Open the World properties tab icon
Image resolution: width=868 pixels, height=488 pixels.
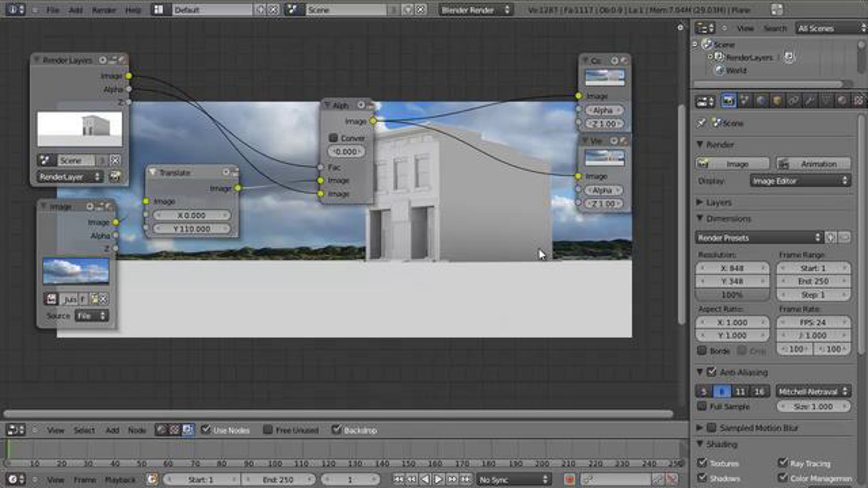coord(761,101)
